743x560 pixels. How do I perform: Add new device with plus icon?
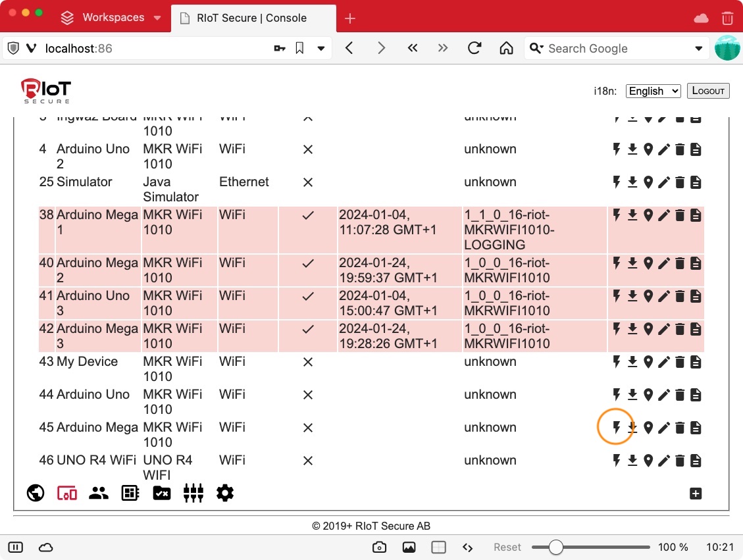(x=696, y=494)
